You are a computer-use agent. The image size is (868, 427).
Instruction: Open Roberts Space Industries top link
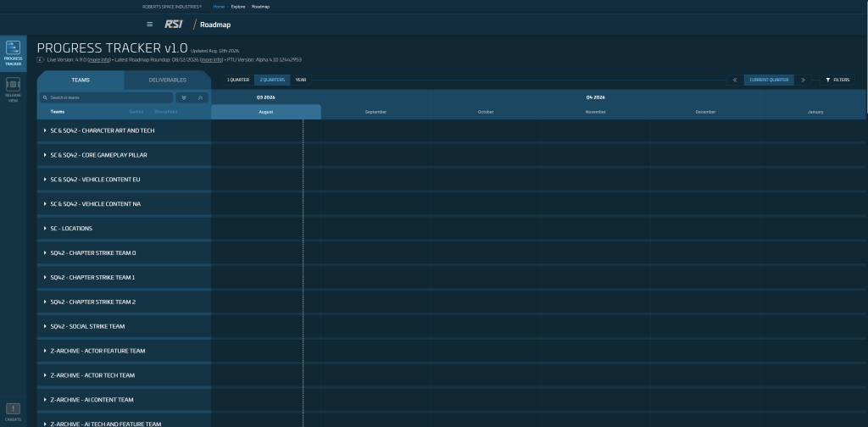(x=171, y=7)
